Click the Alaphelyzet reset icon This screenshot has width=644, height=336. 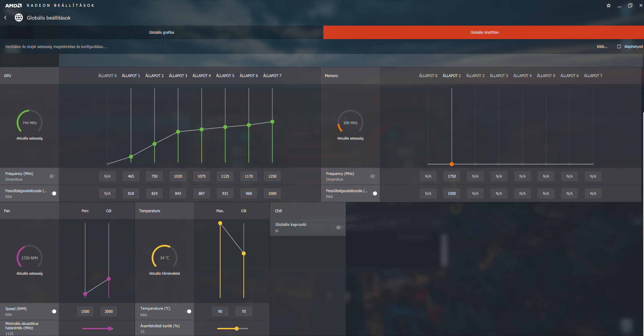pyautogui.click(x=619, y=47)
